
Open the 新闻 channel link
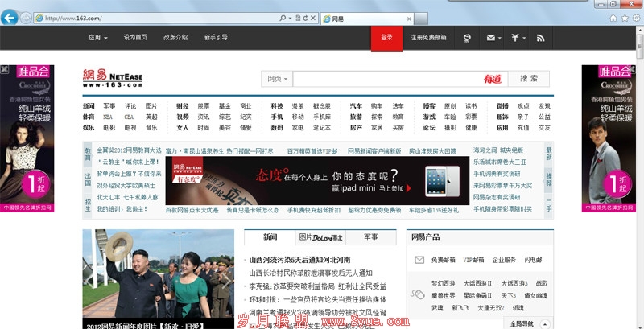click(x=89, y=106)
